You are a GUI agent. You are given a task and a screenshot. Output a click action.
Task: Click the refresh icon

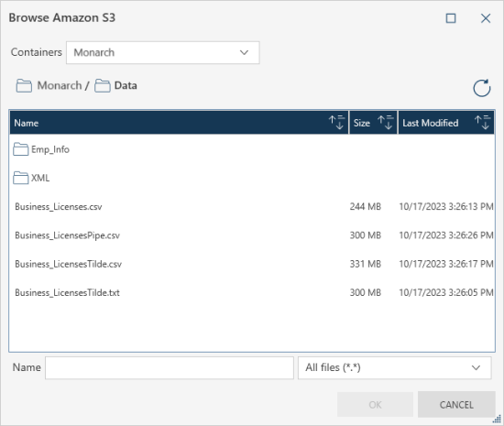[481, 88]
